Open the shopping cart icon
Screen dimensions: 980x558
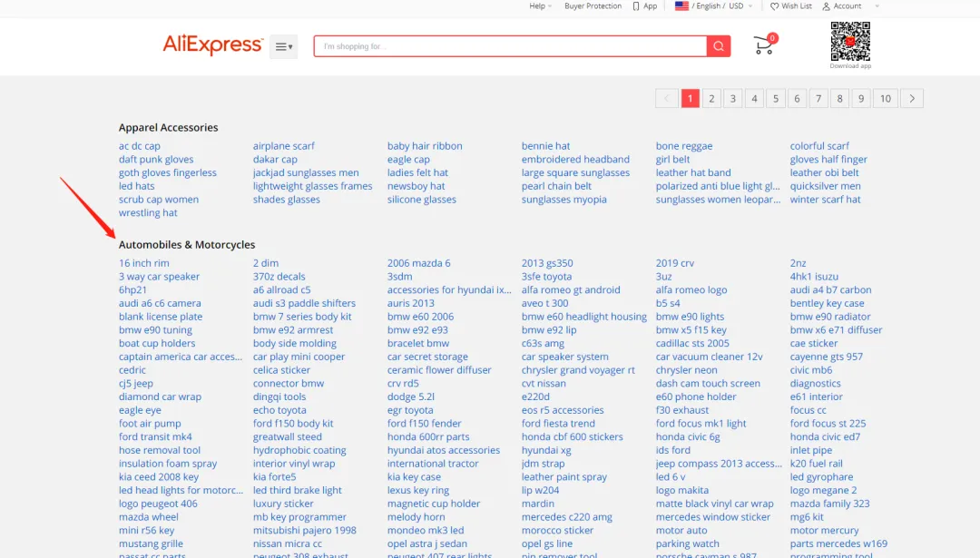pyautogui.click(x=764, y=45)
